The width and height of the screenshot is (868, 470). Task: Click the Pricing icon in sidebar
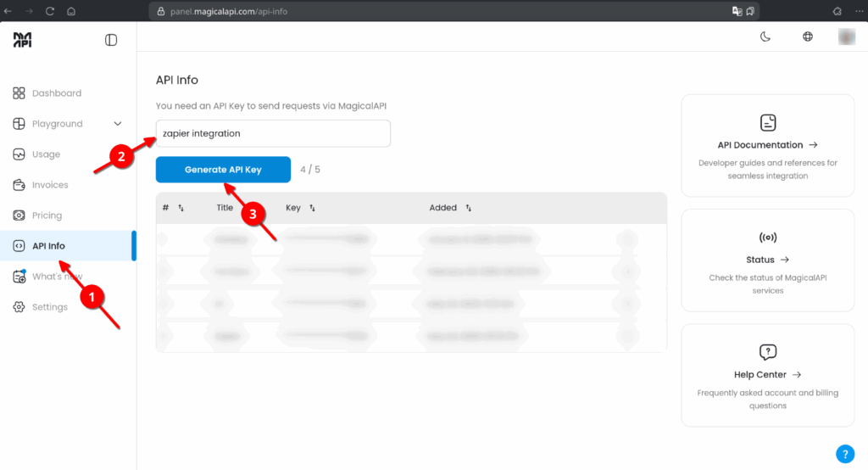click(19, 215)
